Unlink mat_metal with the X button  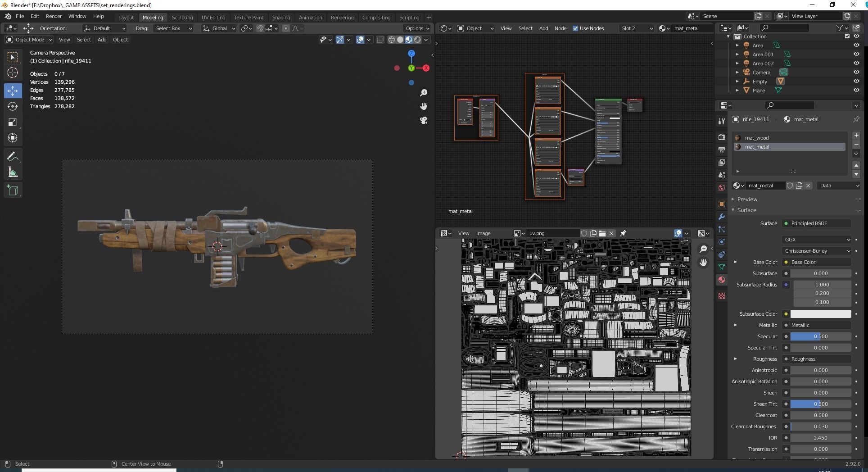click(x=808, y=186)
